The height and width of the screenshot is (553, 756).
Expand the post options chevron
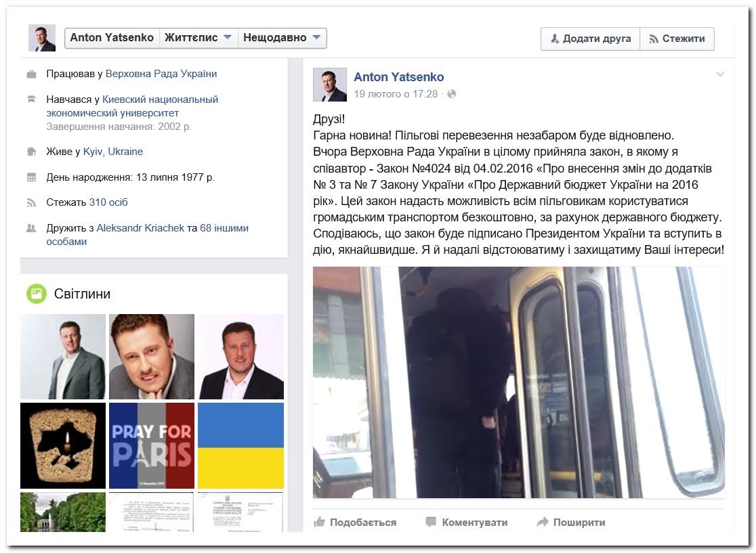(720, 74)
